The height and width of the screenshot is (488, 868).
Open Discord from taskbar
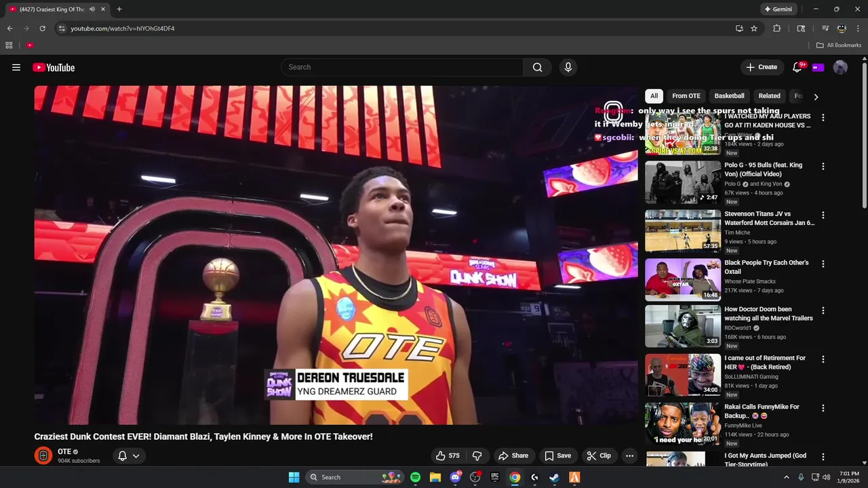tap(455, 477)
